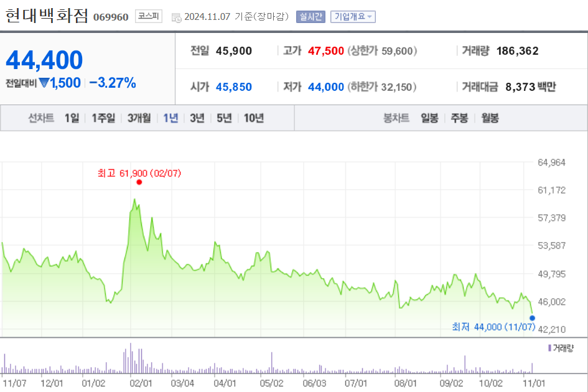Click the 최저 44,000 (11/07) annotation text
Screen dimensions: 588x392
[493, 327]
